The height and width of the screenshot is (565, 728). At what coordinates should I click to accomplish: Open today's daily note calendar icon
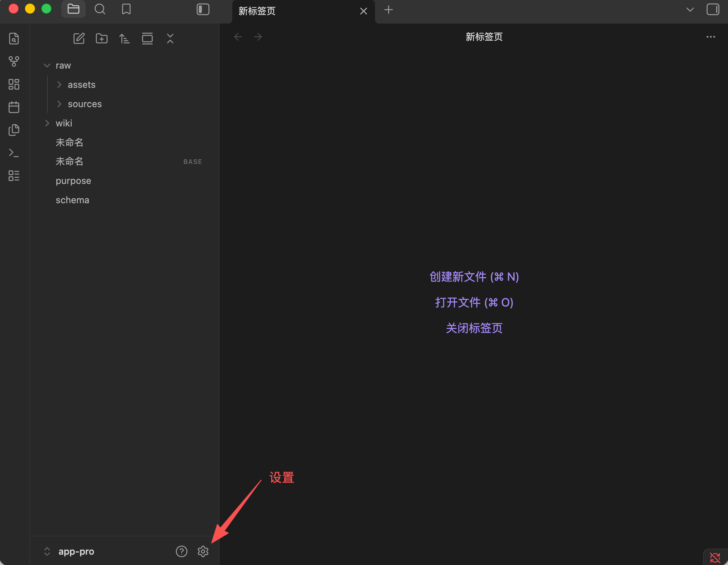coord(14,107)
